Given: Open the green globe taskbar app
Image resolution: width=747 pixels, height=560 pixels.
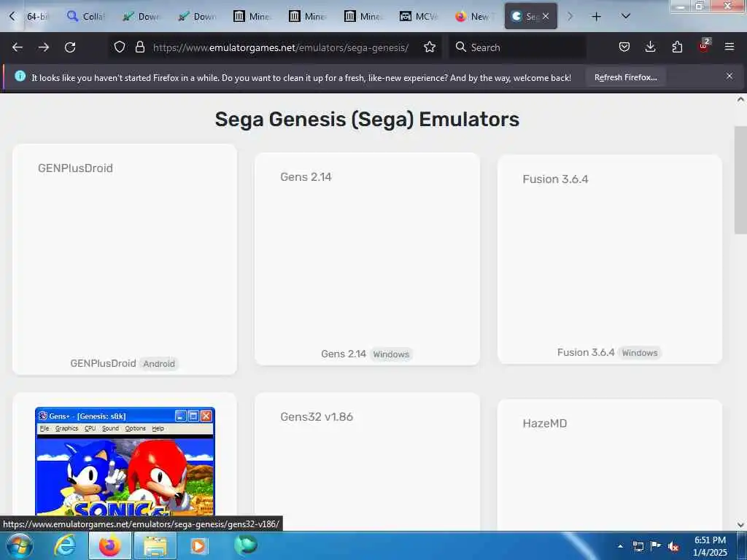Looking at the screenshot, I should pos(246,545).
